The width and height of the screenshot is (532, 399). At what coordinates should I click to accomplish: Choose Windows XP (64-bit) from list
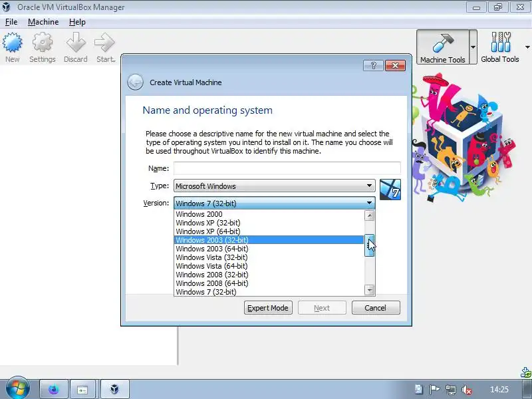pyautogui.click(x=269, y=231)
